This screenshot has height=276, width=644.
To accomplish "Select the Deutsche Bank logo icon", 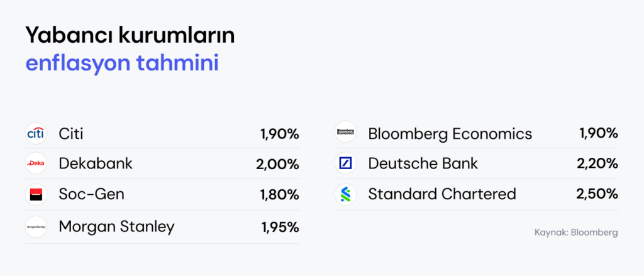I will [x=345, y=163].
